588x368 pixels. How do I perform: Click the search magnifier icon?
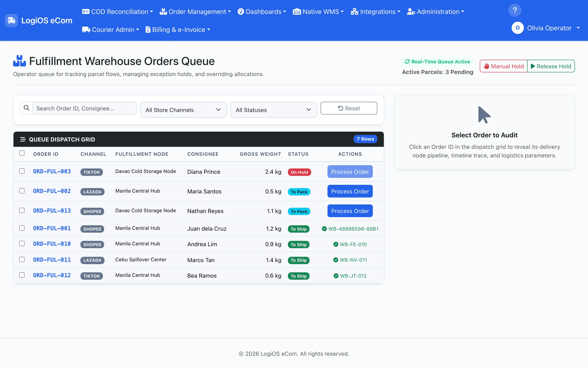click(27, 108)
